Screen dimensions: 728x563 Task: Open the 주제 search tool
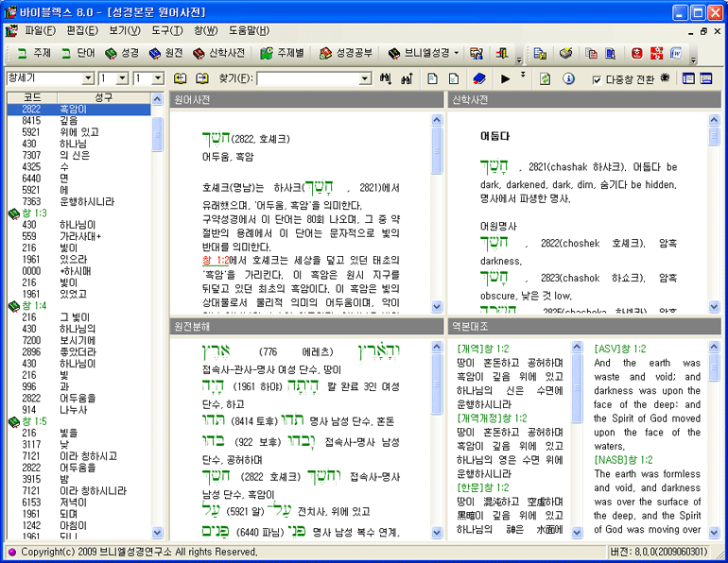[x=33, y=53]
